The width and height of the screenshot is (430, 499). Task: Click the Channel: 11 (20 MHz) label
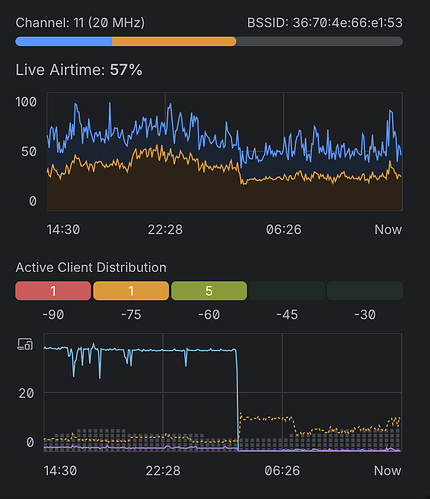[80, 23]
